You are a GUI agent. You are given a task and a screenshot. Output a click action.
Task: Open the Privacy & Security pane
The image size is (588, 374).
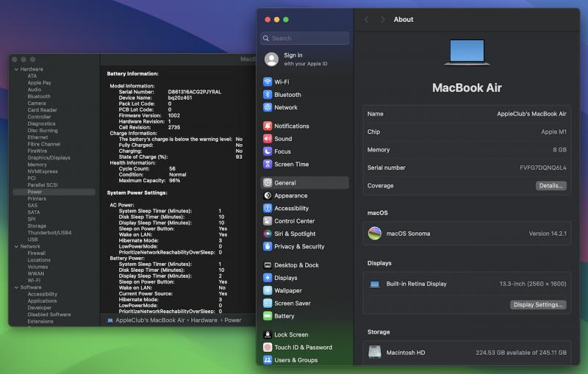tap(298, 247)
